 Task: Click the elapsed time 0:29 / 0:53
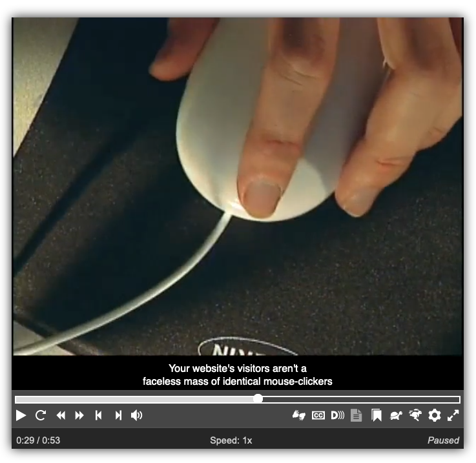click(38, 440)
